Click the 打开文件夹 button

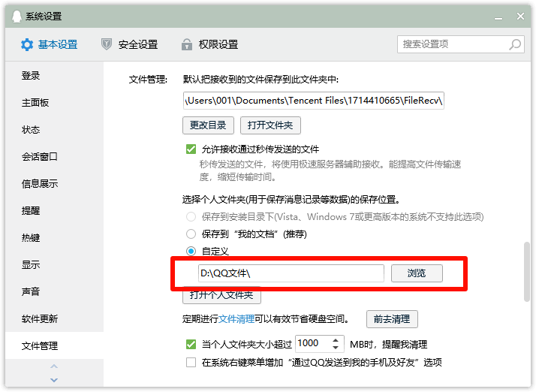pos(270,125)
